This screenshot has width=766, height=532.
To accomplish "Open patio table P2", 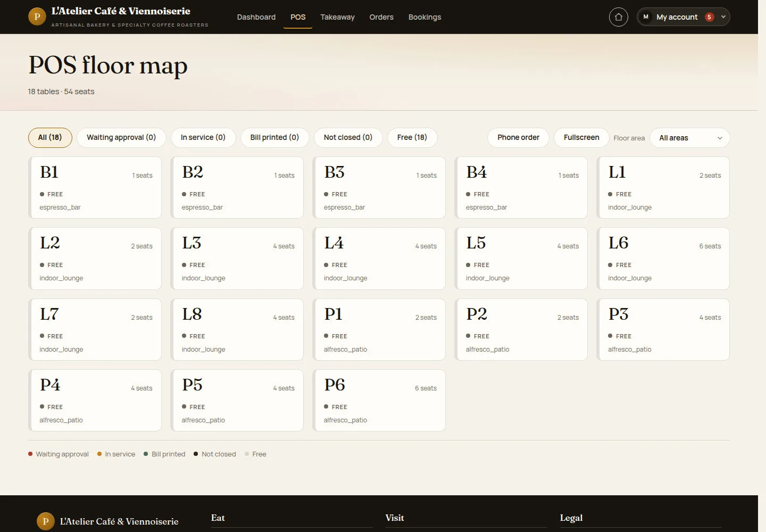I will 521,329.
